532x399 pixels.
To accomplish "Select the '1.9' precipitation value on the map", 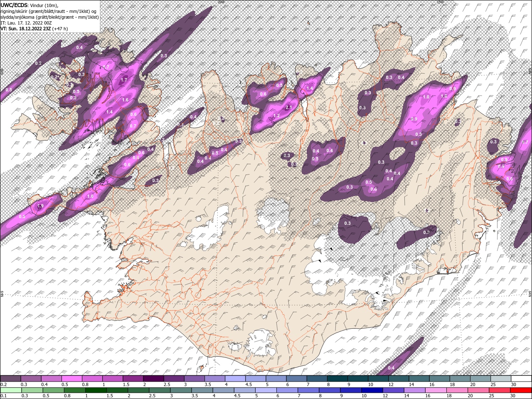I will pos(40,206).
